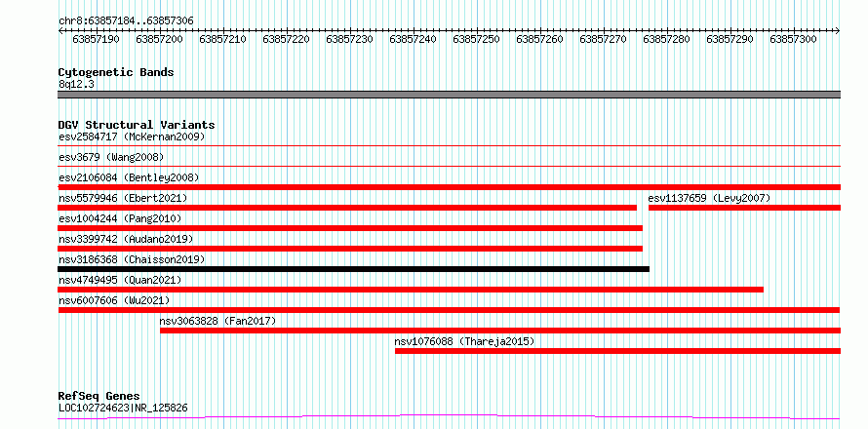Click the 63857300 ruler coordinate

click(793, 39)
